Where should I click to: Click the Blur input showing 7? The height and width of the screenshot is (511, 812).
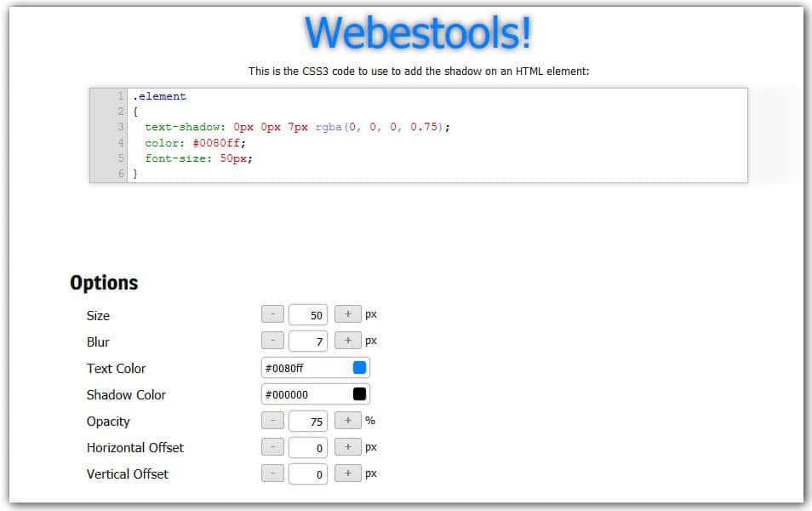308,341
